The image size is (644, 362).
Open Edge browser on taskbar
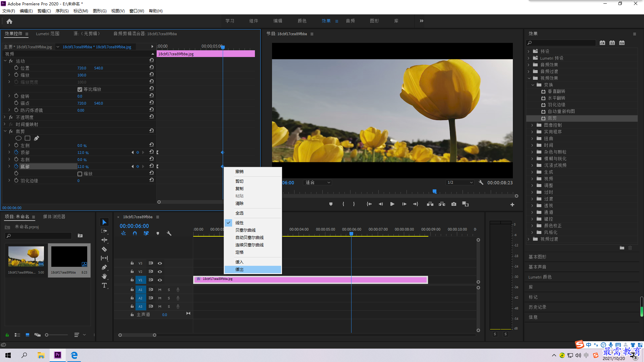tap(74, 355)
